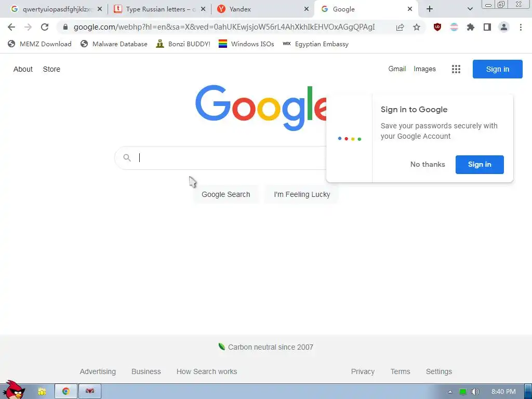Viewport: 532px width, 399px height.
Task: Click the I'm Feeling Lucky button
Action: 302,194
